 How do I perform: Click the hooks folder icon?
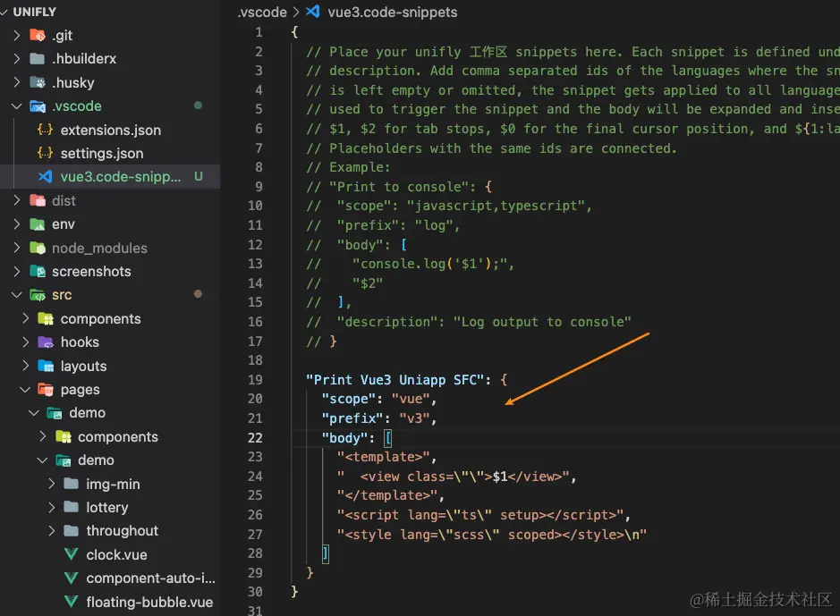47,342
